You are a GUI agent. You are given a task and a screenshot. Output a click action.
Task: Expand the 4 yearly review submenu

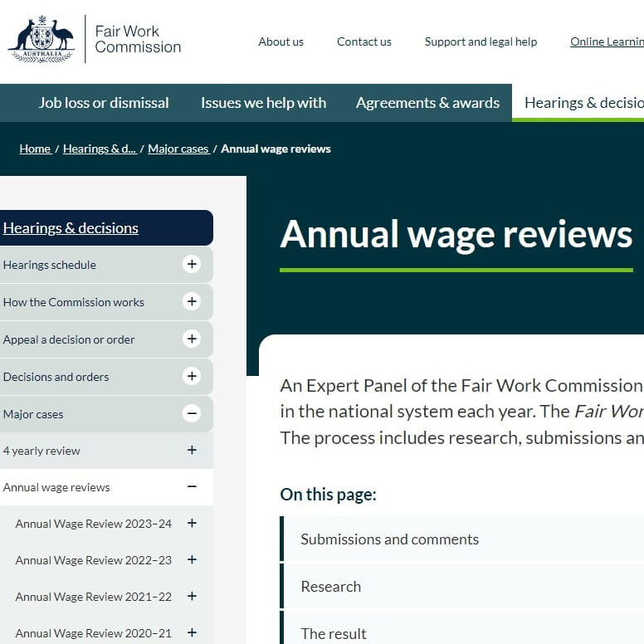192,451
